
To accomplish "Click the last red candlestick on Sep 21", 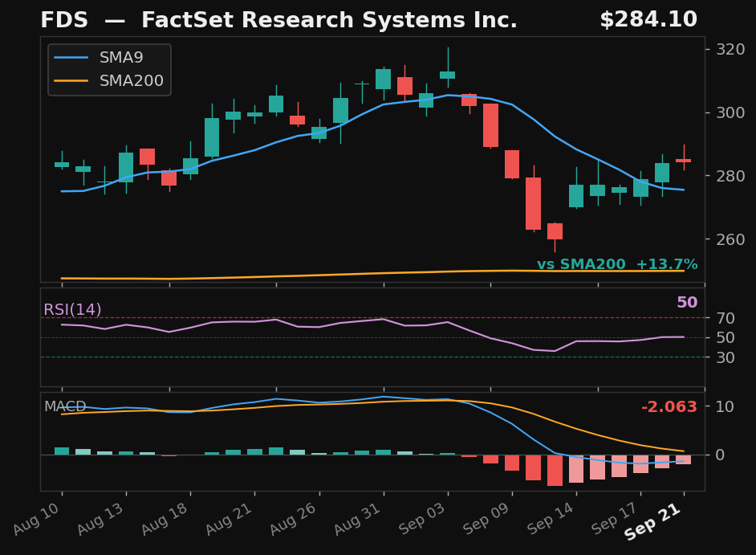I will point(684,160).
